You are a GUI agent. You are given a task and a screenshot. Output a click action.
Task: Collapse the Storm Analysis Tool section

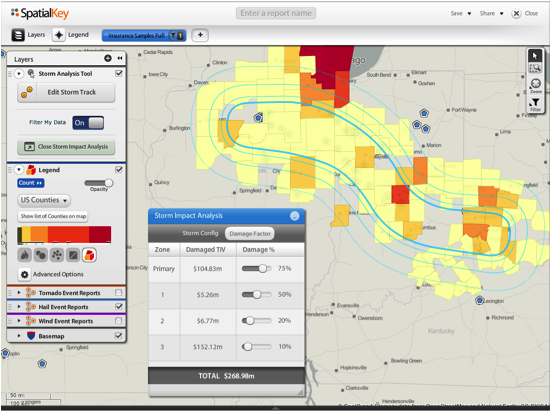pyautogui.click(x=19, y=73)
